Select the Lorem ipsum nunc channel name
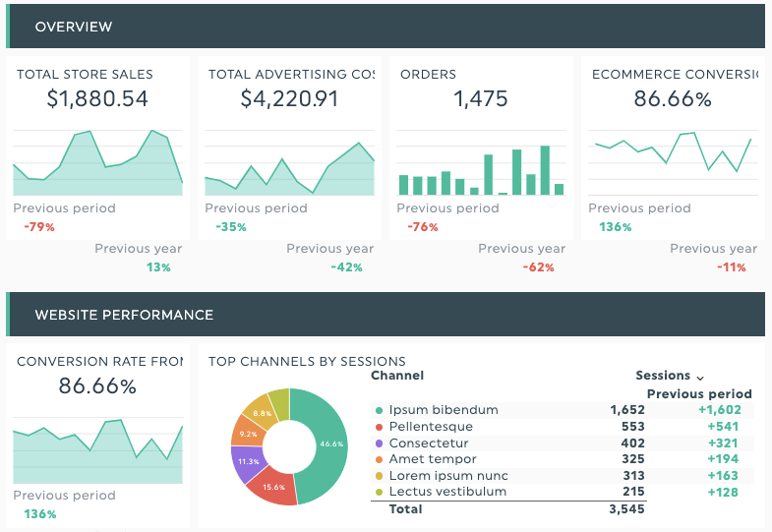This screenshot has width=772, height=532. [x=448, y=475]
